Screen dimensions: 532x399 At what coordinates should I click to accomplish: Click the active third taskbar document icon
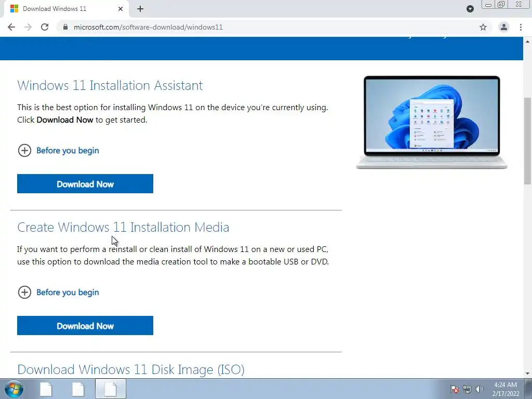coord(111,389)
